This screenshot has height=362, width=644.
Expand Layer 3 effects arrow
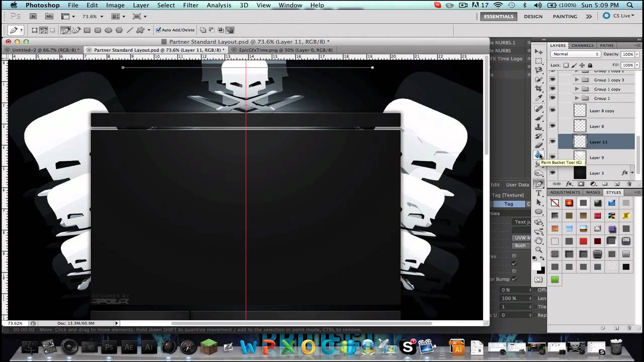pos(632,173)
